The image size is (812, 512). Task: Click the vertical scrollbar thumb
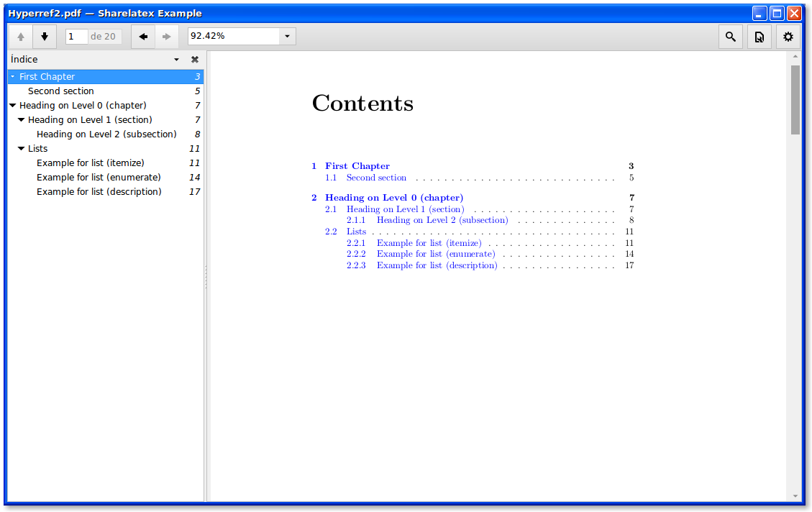pos(795,100)
